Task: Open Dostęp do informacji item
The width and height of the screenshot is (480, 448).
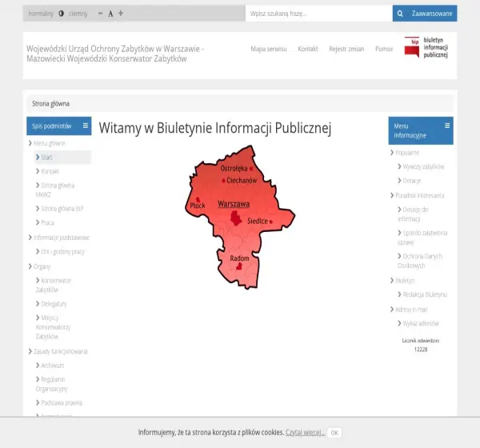Action: pos(413,214)
